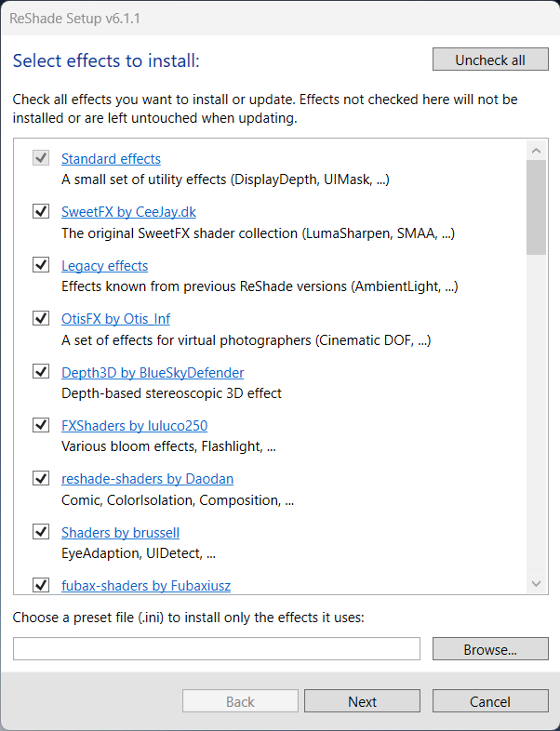The image size is (560, 731).
Task: Cancel the ReShade setup
Action: click(x=490, y=701)
